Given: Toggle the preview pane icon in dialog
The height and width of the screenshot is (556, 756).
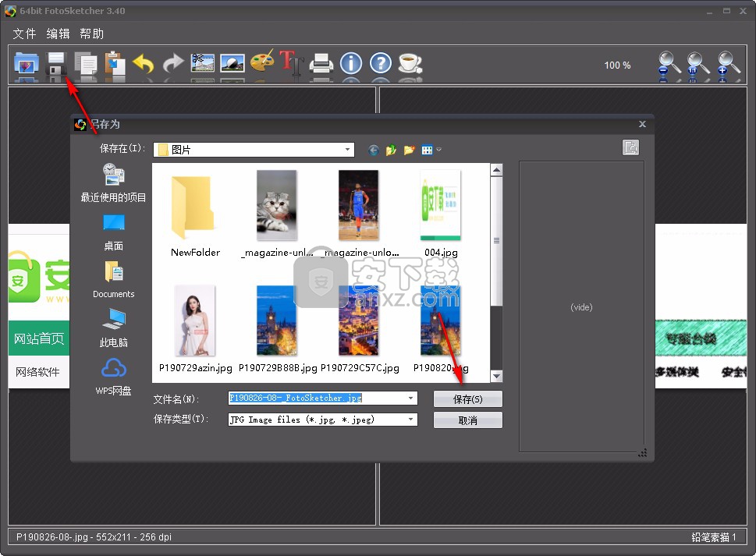Looking at the screenshot, I should pyautogui.click(x=630, y=147).
